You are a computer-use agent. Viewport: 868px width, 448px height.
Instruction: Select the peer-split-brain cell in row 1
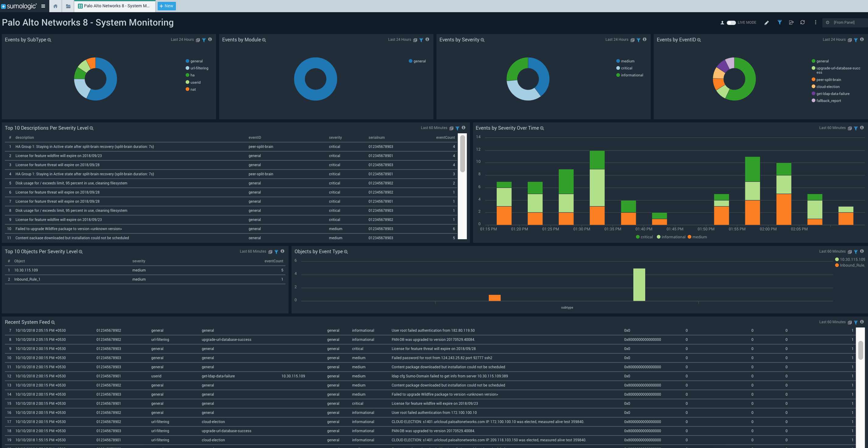261,147
